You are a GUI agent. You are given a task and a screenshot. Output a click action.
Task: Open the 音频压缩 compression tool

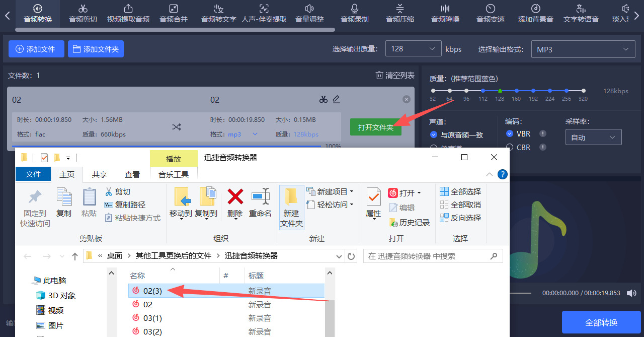400,13
